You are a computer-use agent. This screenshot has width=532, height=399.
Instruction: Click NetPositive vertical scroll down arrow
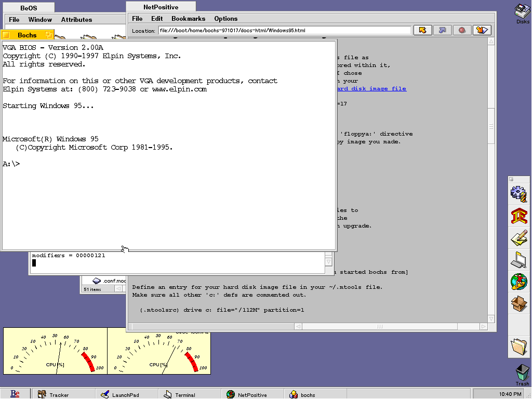coord(491,319)
